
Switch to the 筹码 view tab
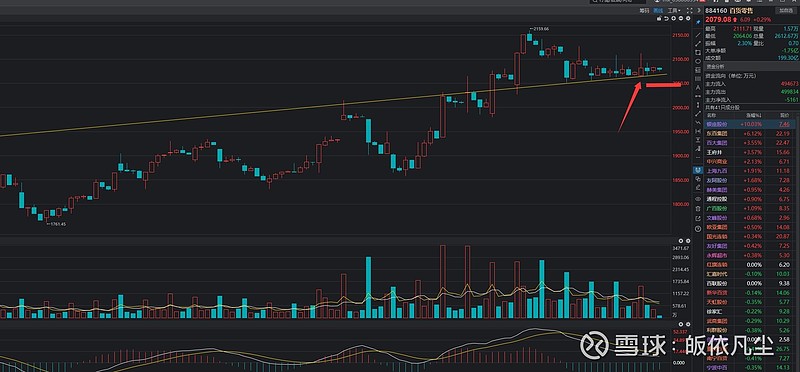[645, 11]
